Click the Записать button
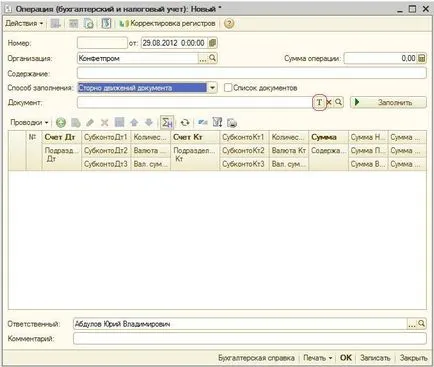This screenshot has height=367, width=434. coord(375,358)
